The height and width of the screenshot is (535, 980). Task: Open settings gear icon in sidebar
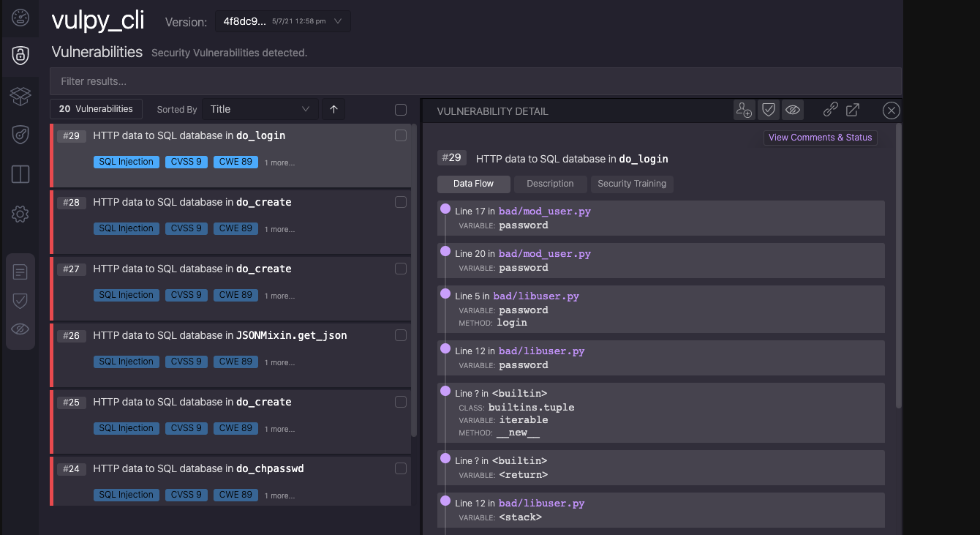tap(20, 214)
